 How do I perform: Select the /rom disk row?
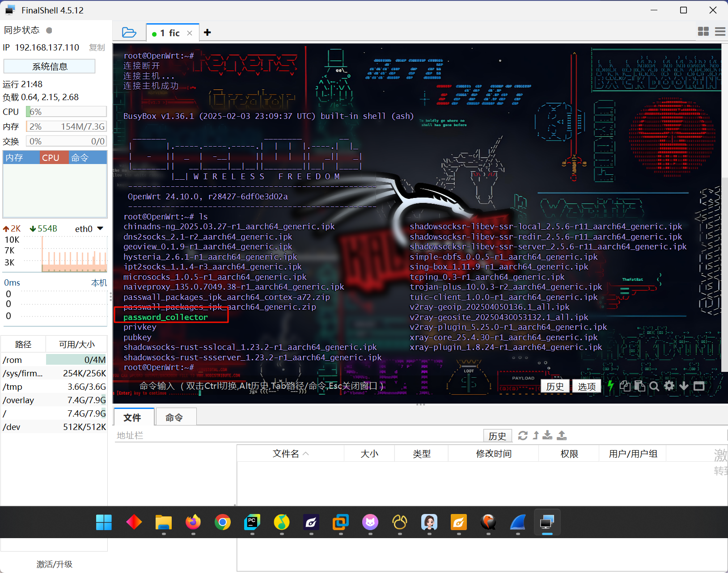click(54, 360)
